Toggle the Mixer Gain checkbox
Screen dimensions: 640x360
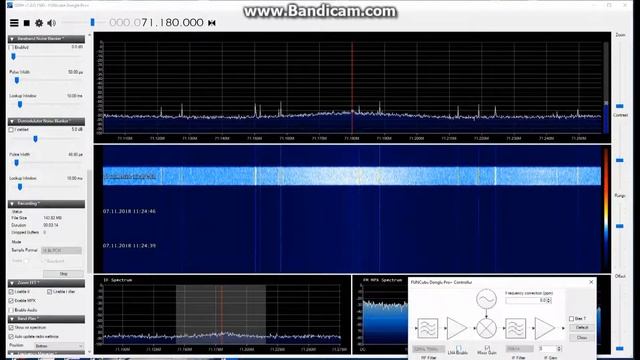[487, 348]
